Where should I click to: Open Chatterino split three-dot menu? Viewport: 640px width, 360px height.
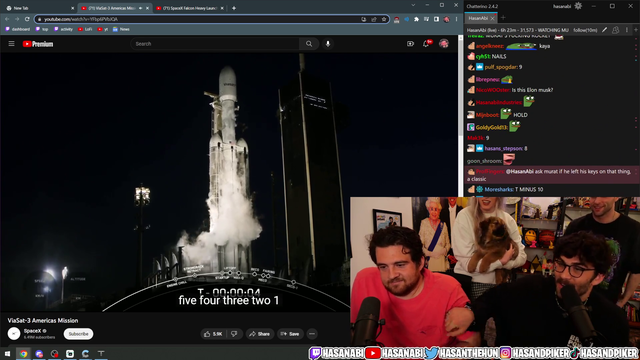pyautogui.click(x=627, y=30)
